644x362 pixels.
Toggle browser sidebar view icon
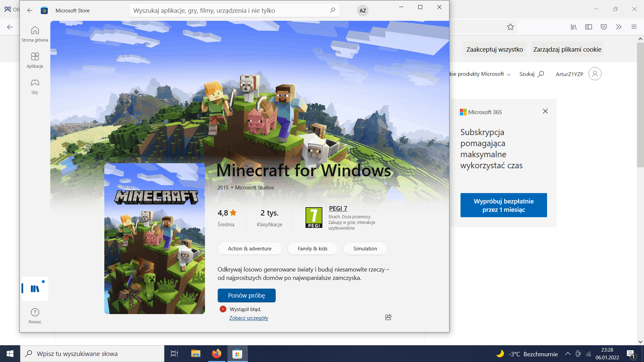point(589,27)
